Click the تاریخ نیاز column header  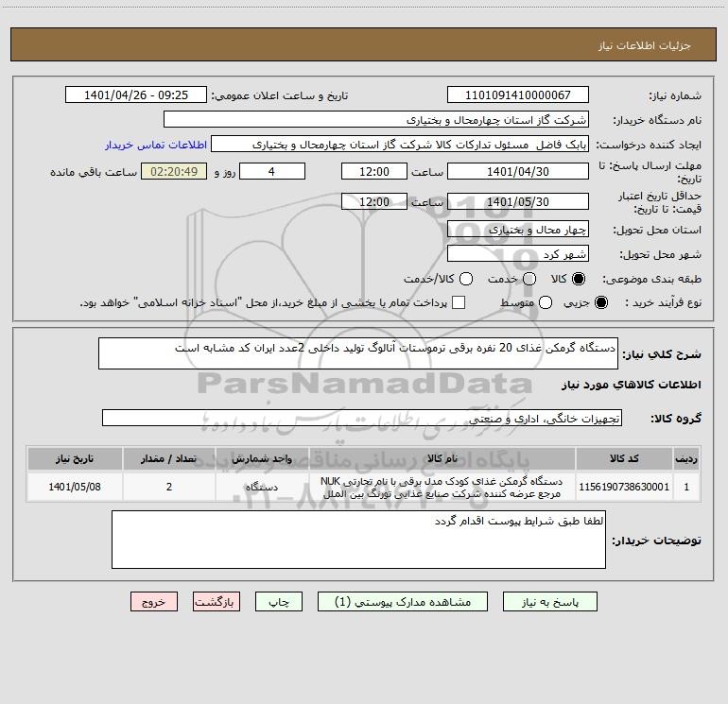[75, 459]
